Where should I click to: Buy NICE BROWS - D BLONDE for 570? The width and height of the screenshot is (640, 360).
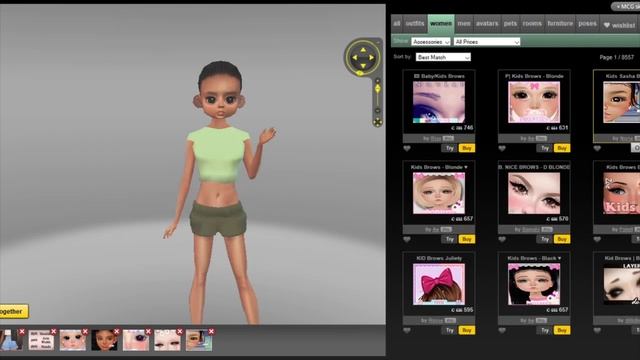562,239
